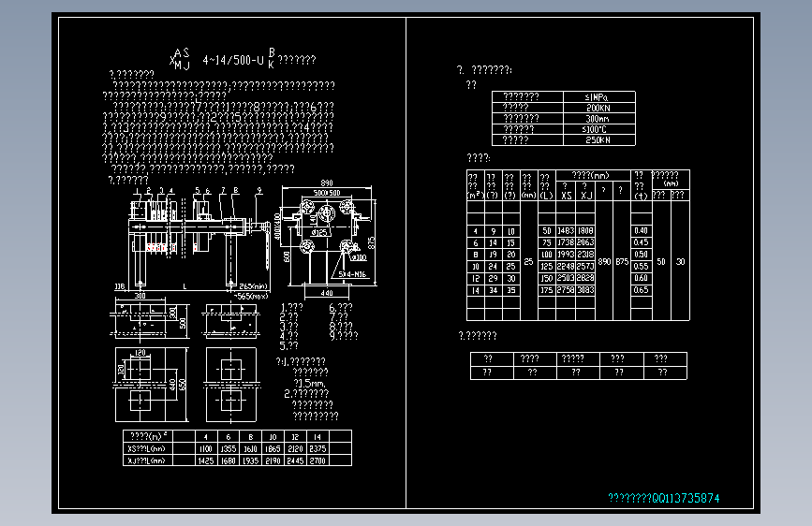Click the weight value "0.50"

click(642, 255)
